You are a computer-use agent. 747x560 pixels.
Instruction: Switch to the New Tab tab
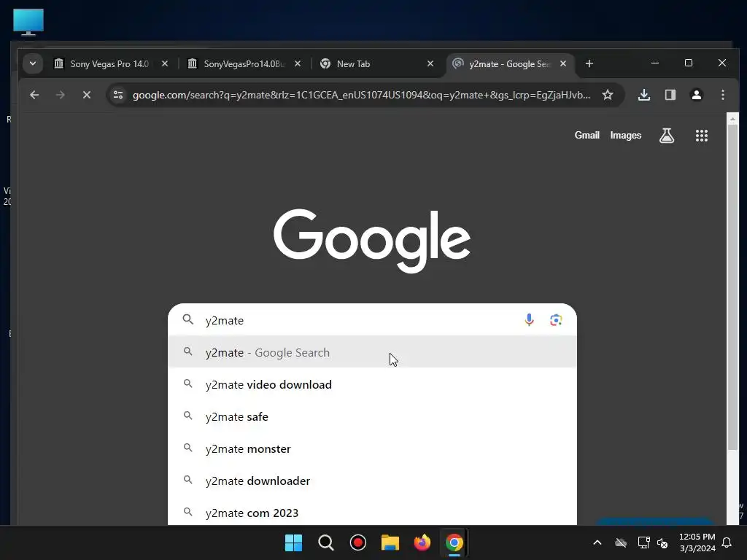[376, 64]
